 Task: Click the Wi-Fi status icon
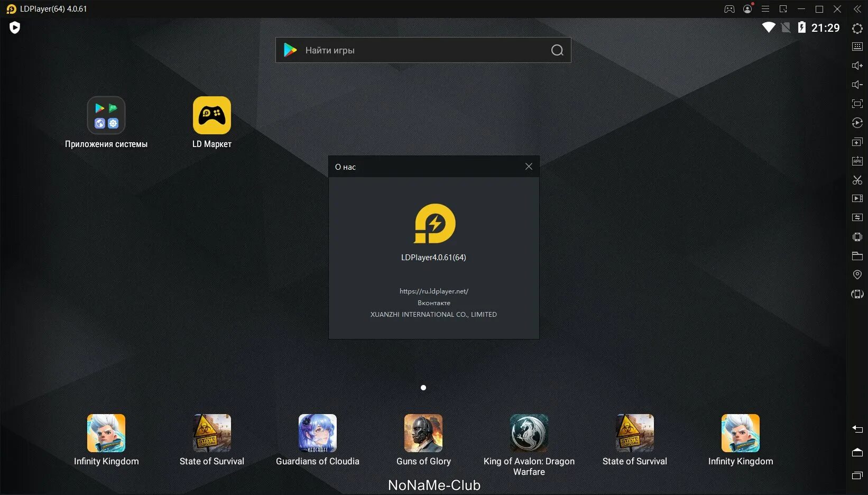(x=769, y=27)
